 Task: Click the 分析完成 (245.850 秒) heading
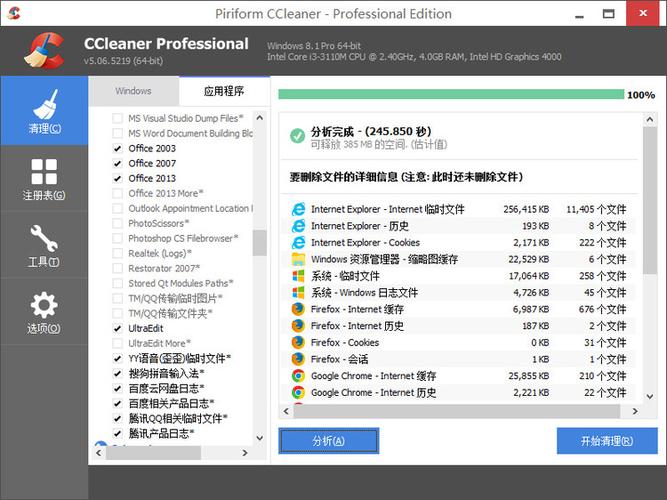coord(371,131)
